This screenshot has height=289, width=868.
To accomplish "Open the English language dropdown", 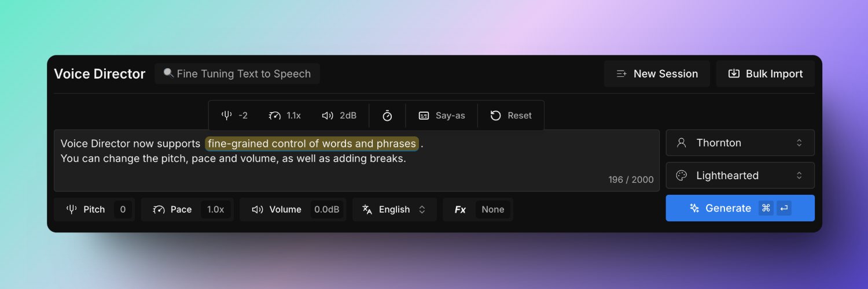I will pyautogui.click(x=395, y=209).
